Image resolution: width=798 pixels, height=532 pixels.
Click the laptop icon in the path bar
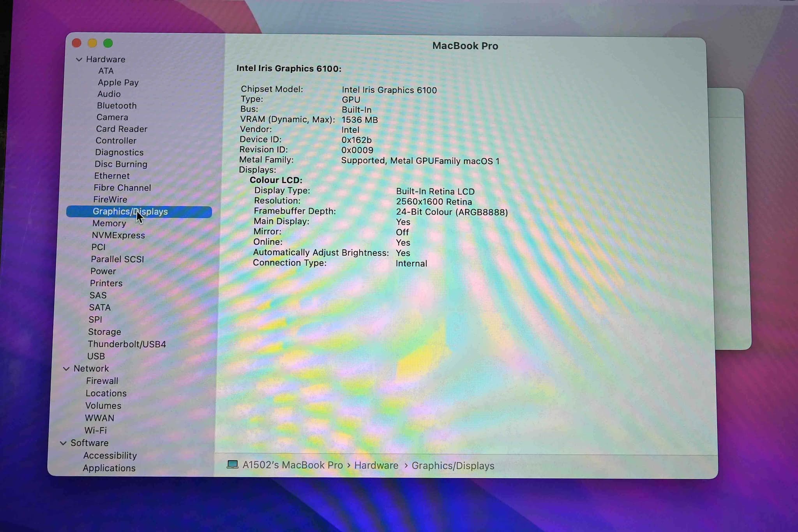coord(233,465)
